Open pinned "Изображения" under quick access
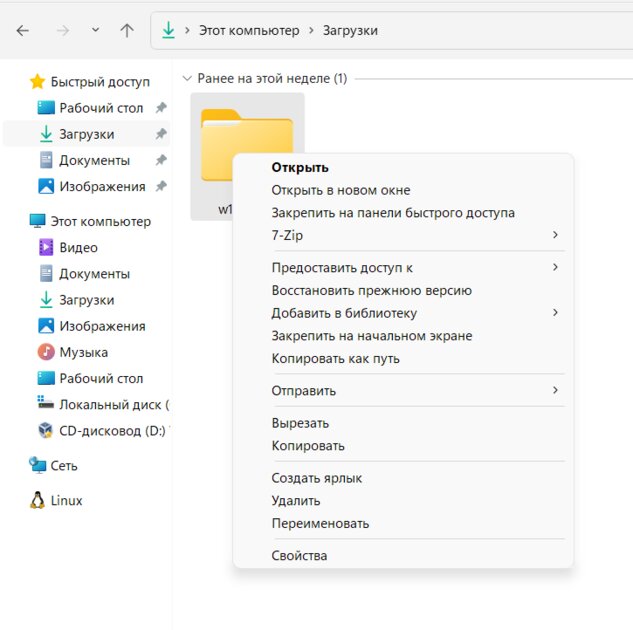This screenshot has height=630, width=633. 103,187
